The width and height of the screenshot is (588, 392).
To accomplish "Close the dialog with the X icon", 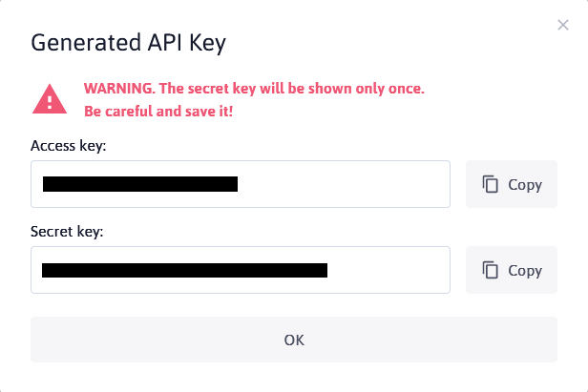I will [563, 25].
